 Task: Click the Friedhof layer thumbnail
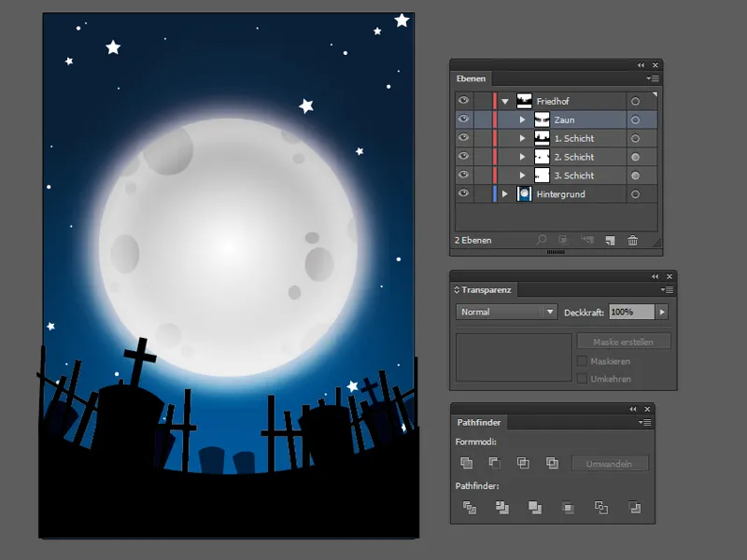(x=524, y=101)
